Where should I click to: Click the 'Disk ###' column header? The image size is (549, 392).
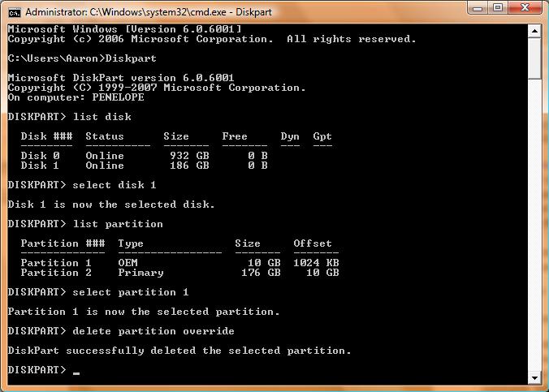pyautogui.click(x=46, y=136)
